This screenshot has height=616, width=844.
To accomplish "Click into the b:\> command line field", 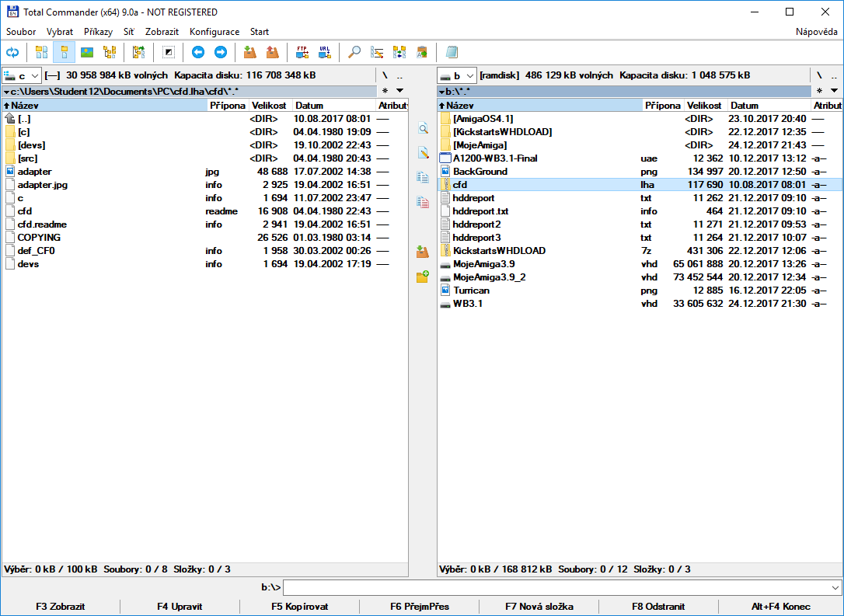I will pos(556,587).
